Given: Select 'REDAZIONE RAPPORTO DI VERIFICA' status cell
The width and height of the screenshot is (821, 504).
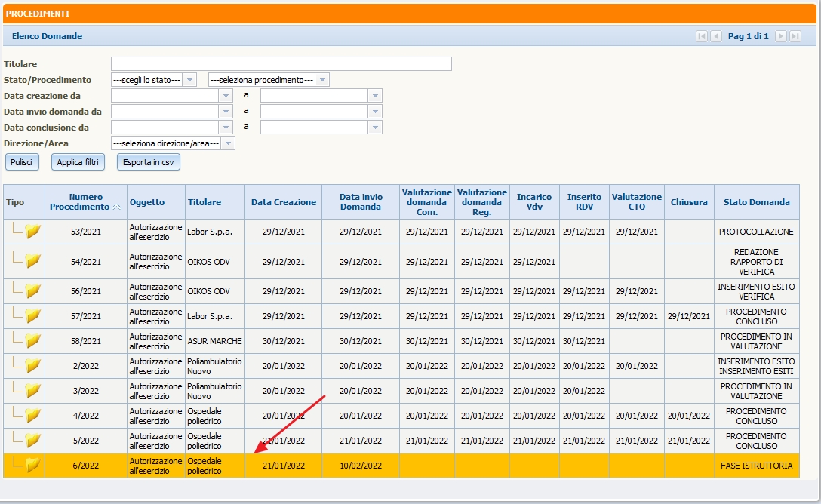Looking at the screenshot, I should (757, 262).
